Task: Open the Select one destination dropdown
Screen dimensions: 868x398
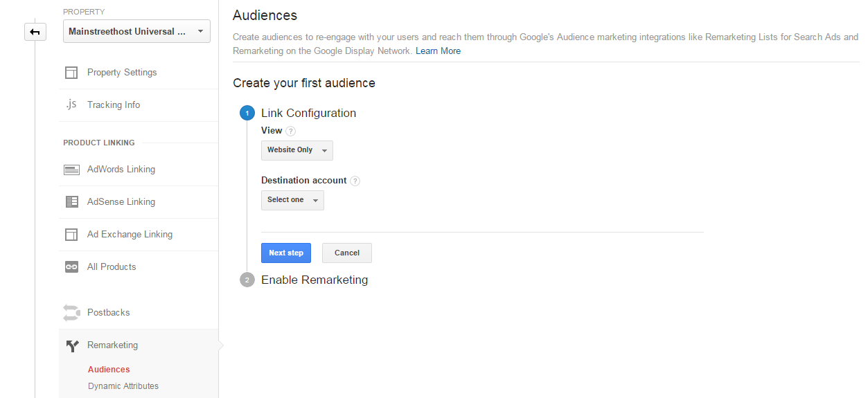Action: click(292, 200)
